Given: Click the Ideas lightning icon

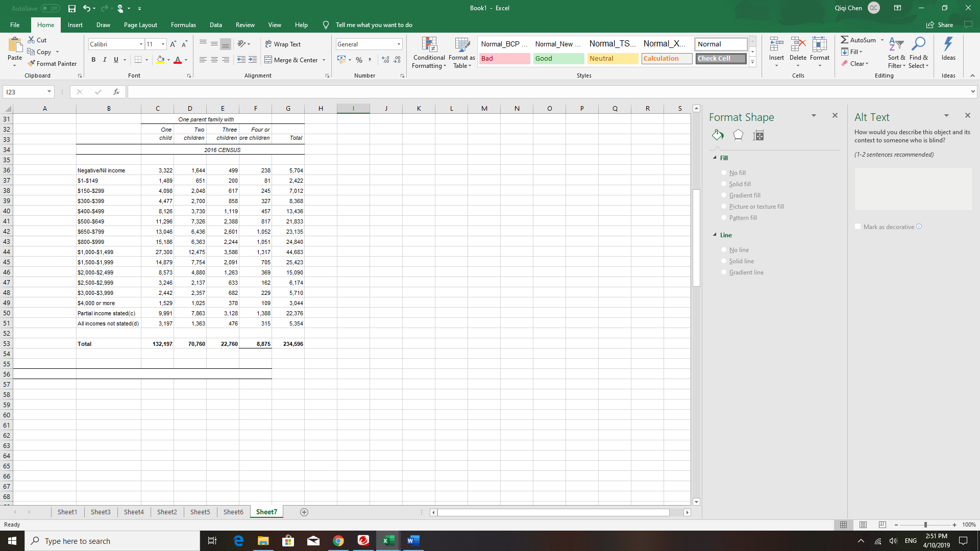Looking at the screenshot, I should point(948,45).
